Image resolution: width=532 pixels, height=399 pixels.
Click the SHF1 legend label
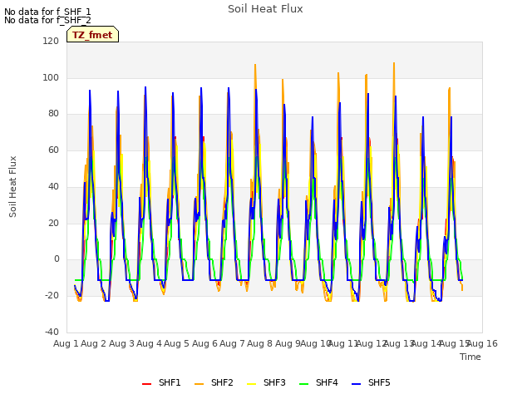point(170,382)
